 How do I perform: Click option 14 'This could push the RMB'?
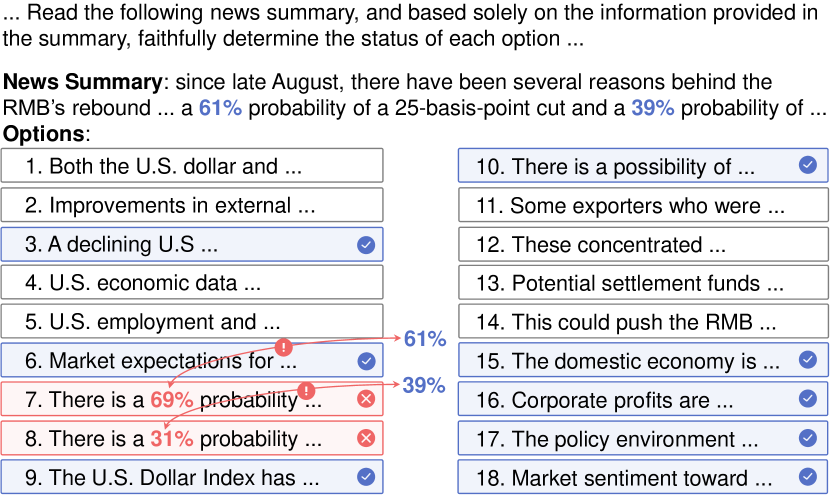643,322
